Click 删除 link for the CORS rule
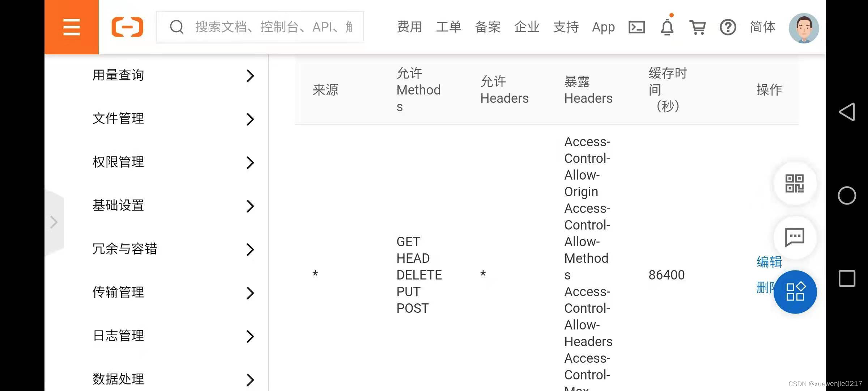 [x=765, y=288]
